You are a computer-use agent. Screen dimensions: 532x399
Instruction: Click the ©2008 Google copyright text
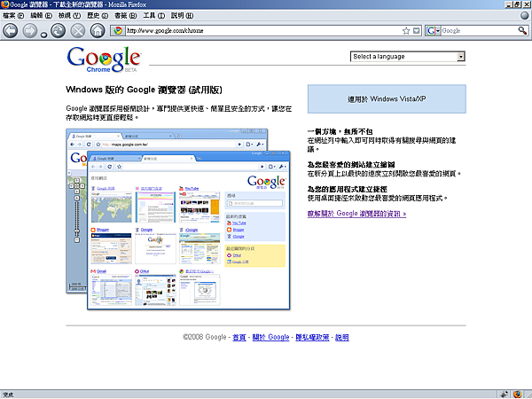[205, 337]
